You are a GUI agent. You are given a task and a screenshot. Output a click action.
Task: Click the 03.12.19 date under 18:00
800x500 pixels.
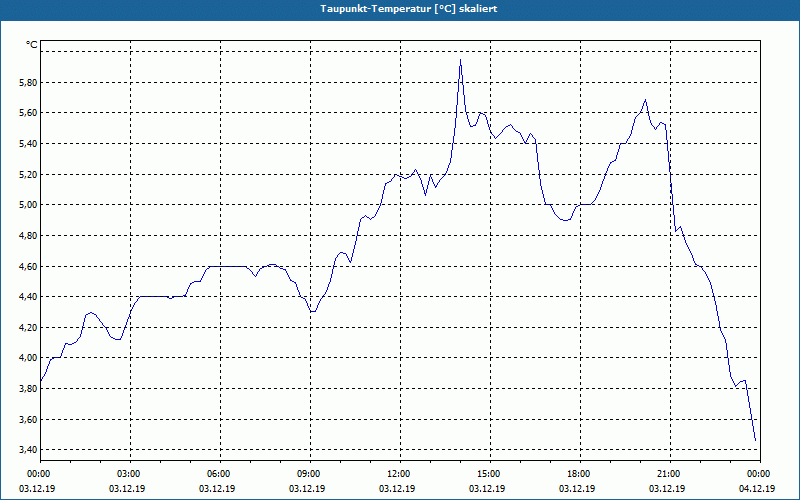tap(577, 489)
